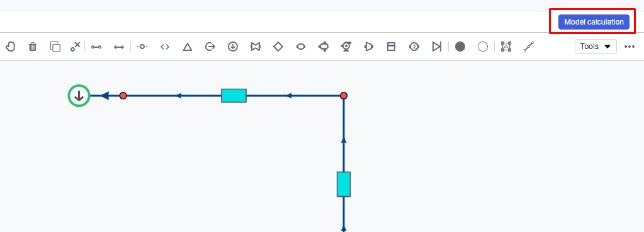Click the red junction node at the corner
This screenshot has width=644, height=232.
[344, 96]
